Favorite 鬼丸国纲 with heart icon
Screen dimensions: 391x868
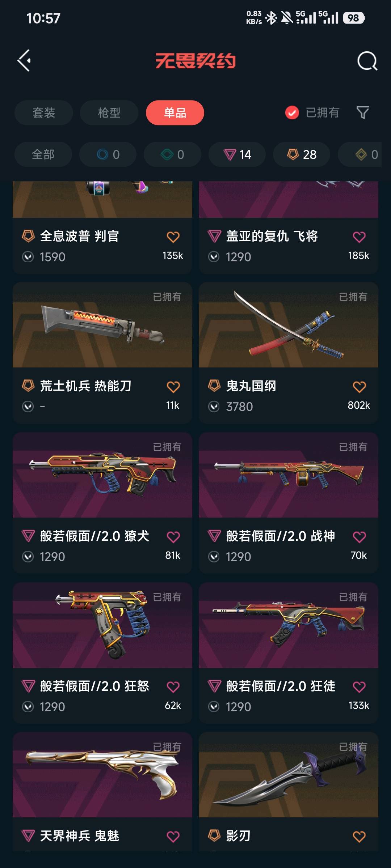coord(359,387)
